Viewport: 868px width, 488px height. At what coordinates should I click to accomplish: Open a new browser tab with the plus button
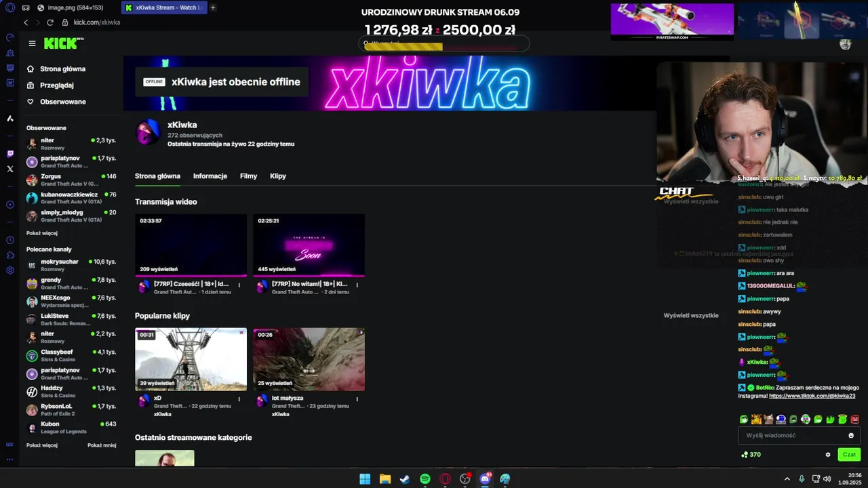pos(213,7)
